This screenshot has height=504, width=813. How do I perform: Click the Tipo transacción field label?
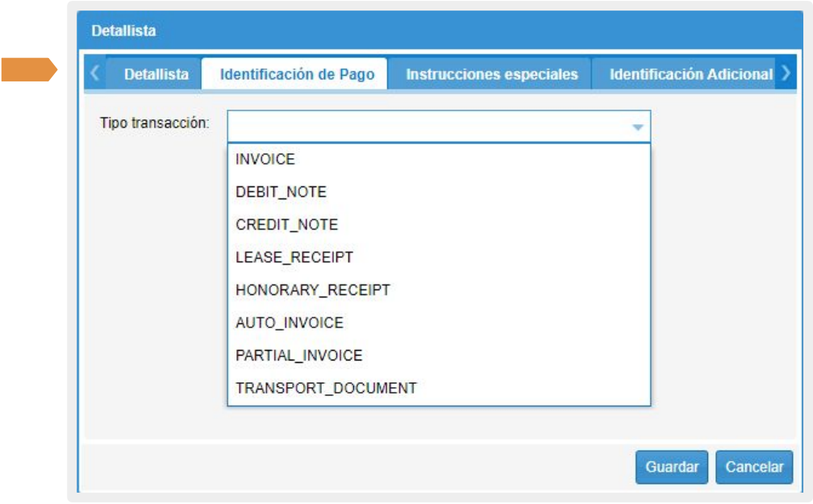[154, 123]
